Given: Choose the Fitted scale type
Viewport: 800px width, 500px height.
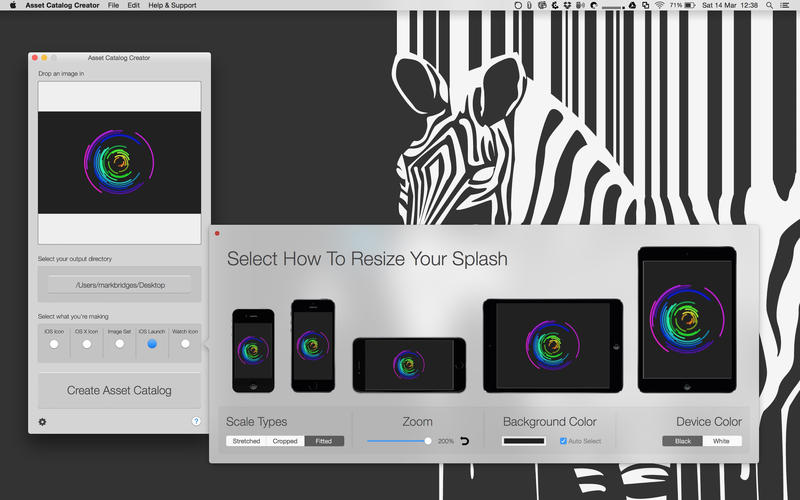Looking at the screenshot, I should (324, 441).
